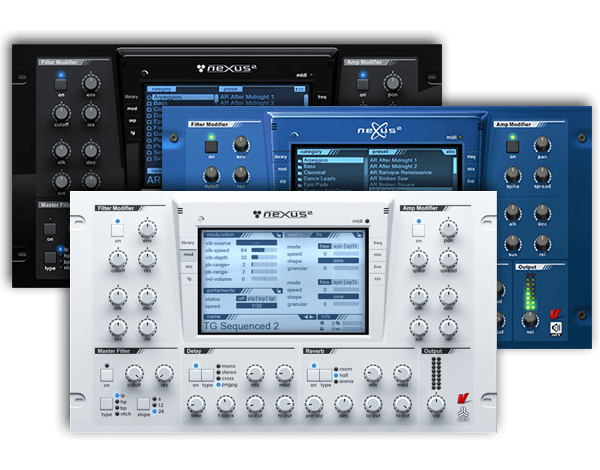This screenshot has height=470, width=600.
Task: Open the mix tab on white skin
Action: pos(377,255)
